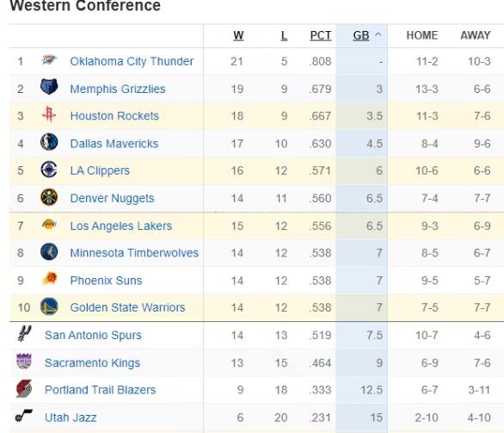Screen dimensions: 504x433
Task: Toggle sort arrow next to GB
Action: coord(378,34)
